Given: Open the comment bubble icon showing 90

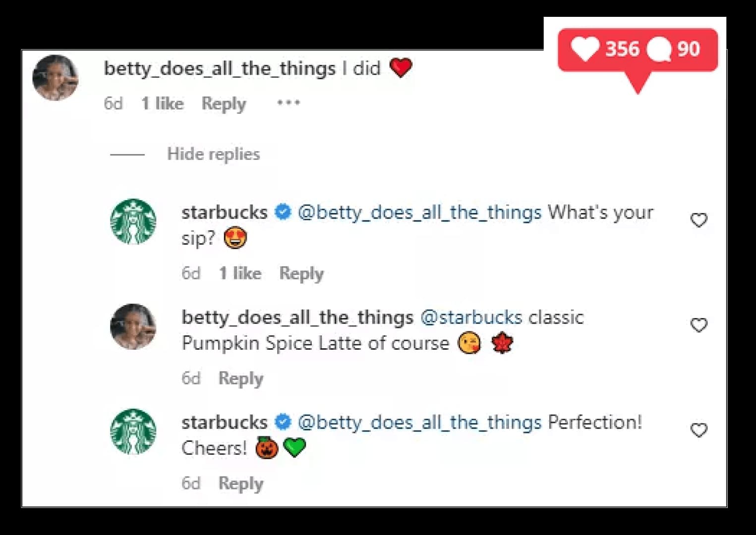Looking at the screenshot, I should (x=662, y=49).
